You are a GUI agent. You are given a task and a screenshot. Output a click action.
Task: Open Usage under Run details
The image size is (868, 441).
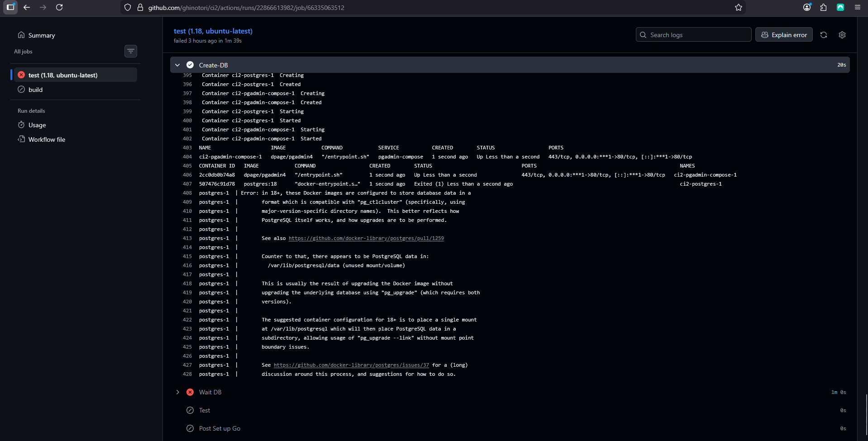tap(37, 125)
